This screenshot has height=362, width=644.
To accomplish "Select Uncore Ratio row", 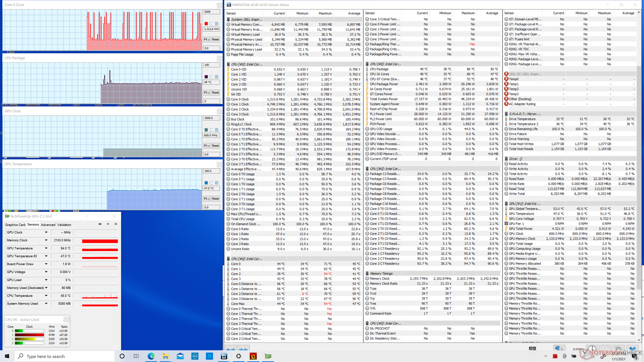I will coord(293,249).
